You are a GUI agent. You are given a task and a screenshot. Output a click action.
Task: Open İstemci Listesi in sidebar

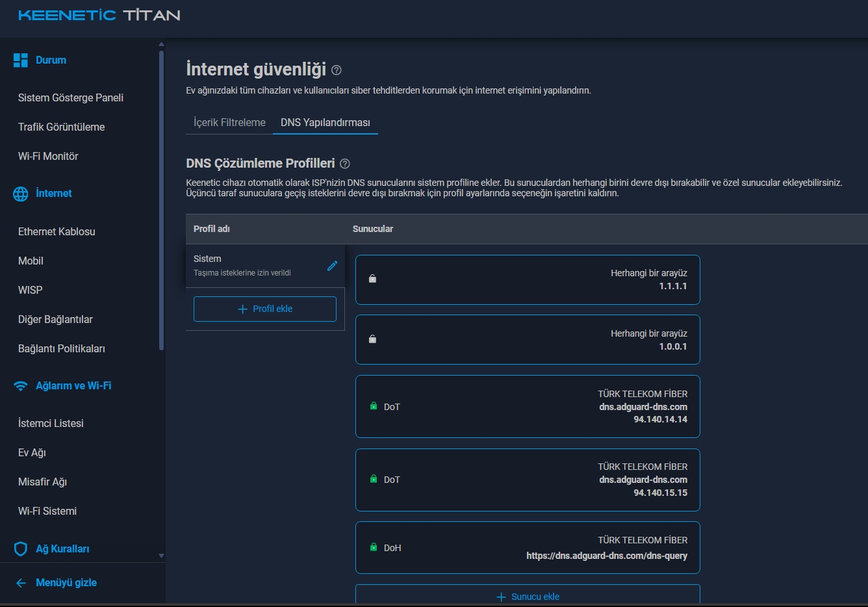[51, 424]
